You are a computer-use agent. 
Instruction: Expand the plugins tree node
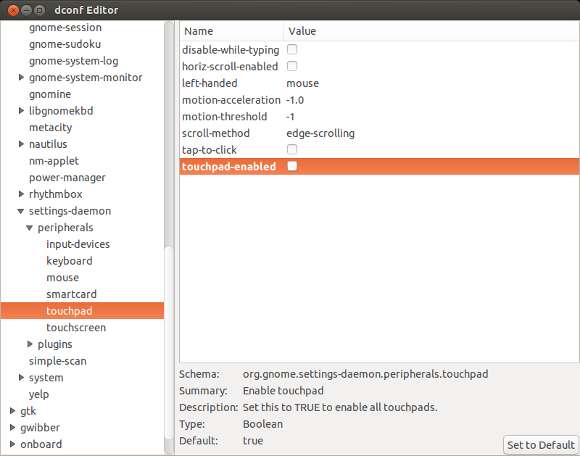30,344
